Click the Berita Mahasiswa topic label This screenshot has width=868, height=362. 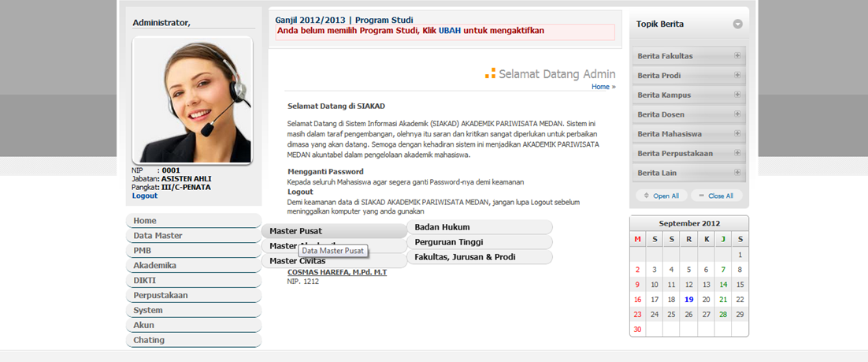click(x=670, y=133)
